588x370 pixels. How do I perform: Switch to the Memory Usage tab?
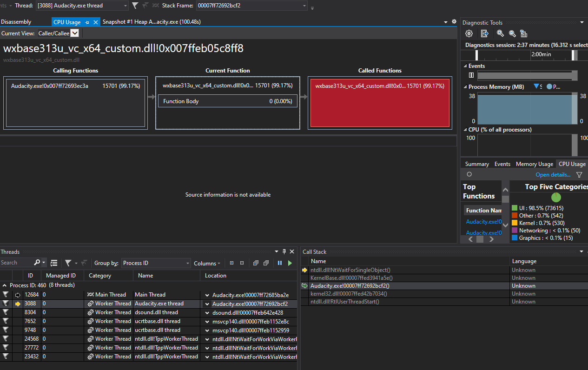pyautogui.click(x=534, y=164)
